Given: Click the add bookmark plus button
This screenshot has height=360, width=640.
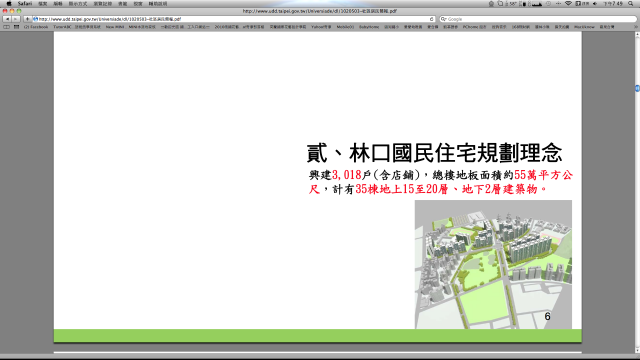Looking at the screenshot, I should [x=27, y=19].
